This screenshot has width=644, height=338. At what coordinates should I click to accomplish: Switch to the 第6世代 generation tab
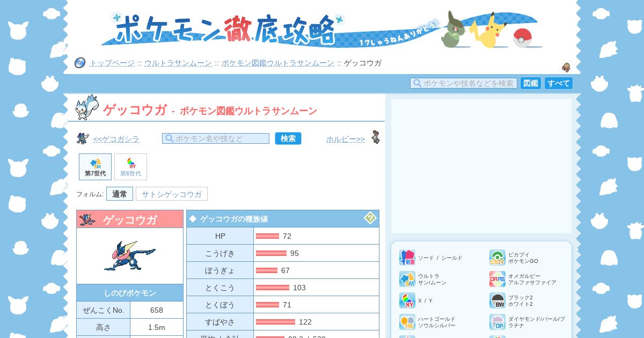pos(130,167)
